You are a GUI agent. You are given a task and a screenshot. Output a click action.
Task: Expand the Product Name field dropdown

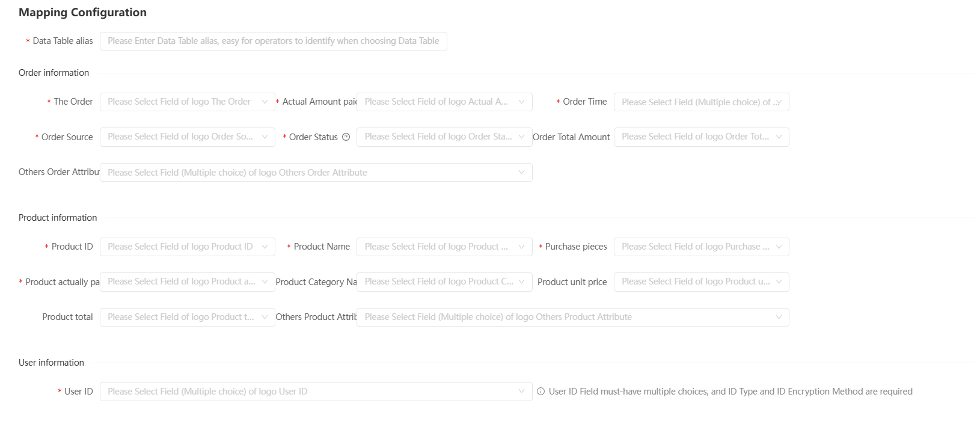444,247
